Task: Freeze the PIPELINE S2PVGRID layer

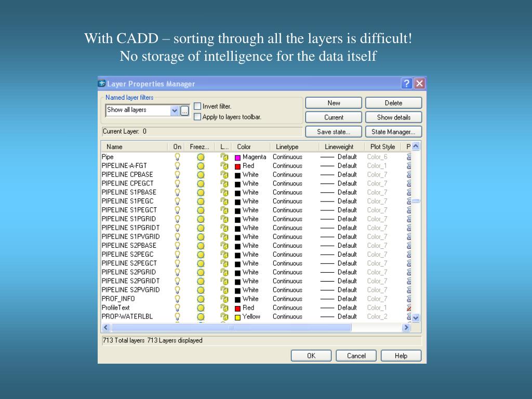Action: (x=201, y=290)
